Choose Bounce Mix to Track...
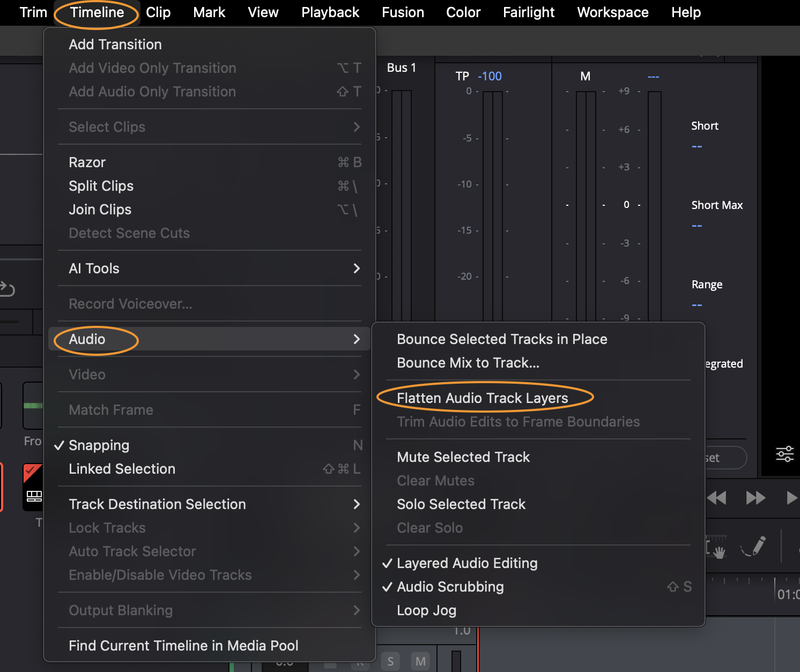800x672 pixels. coord(538,363)
